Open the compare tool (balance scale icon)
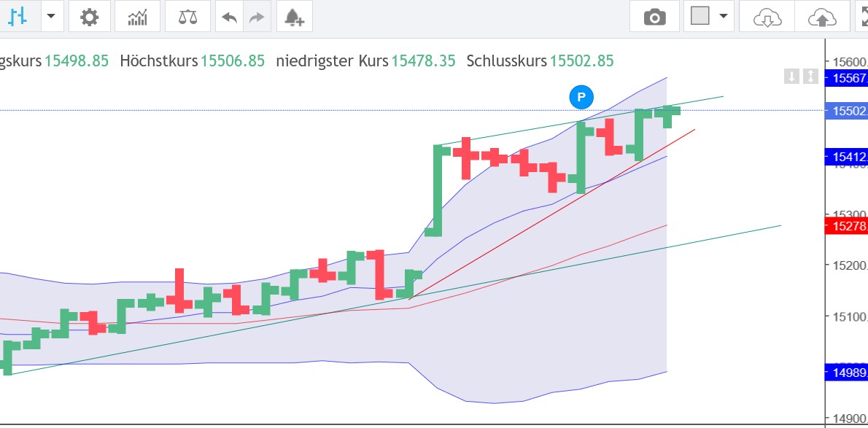 [187, 16]
